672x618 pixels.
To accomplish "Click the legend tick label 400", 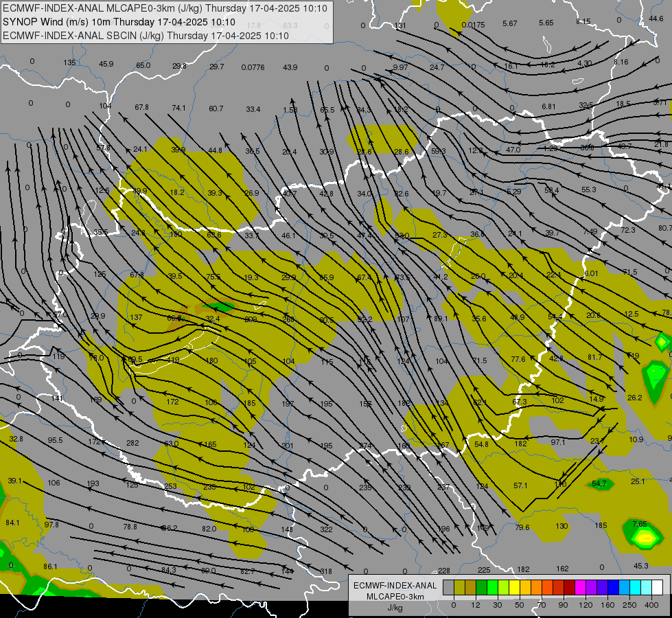I will pyautogui.click(x=651, y=605).
